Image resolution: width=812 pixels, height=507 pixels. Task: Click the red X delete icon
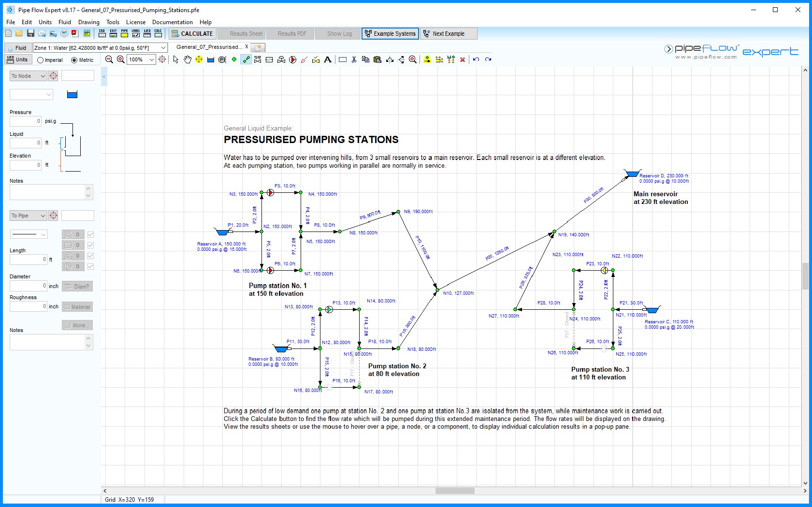click(x=463, y=59)
